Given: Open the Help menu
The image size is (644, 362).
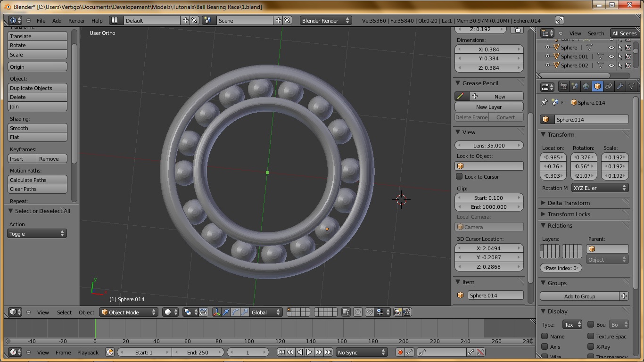Looking at the screenshot, I should [97, 21].
